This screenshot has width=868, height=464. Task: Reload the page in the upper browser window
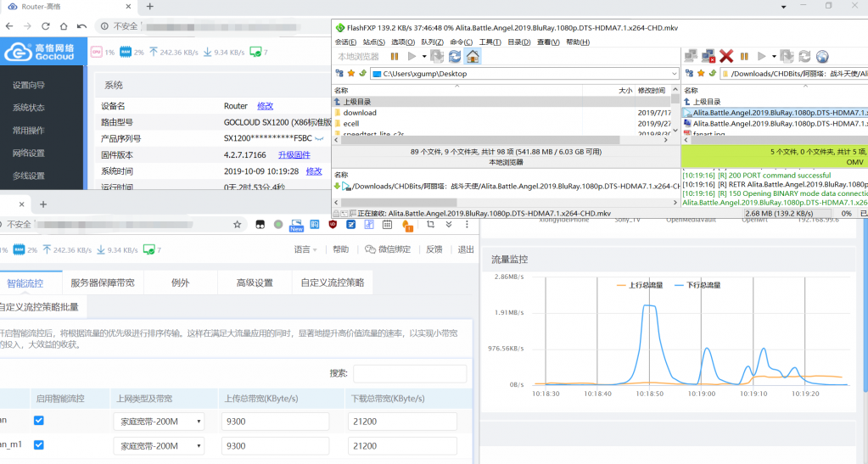click(x=45, y=26)
